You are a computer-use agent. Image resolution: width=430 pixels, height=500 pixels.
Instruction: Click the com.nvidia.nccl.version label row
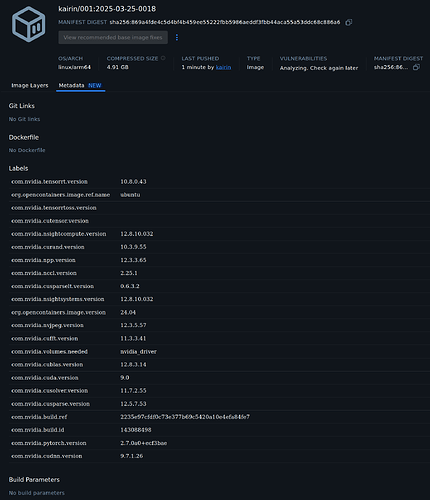[x=219, y=273]
